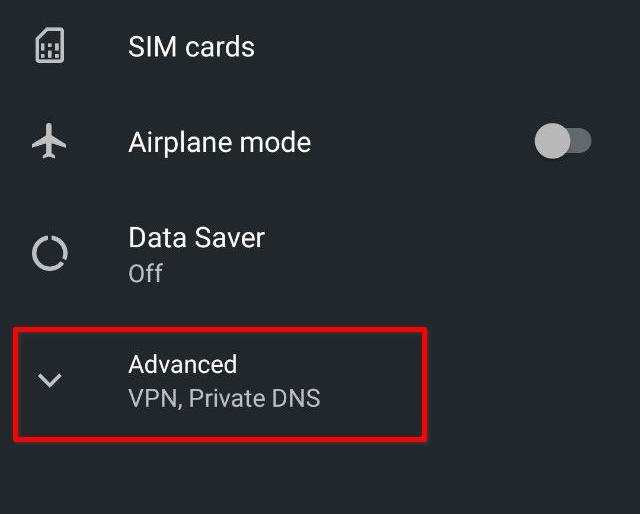Tap the SIM card icon
The image size is (640, 514).
pos(50,45)
